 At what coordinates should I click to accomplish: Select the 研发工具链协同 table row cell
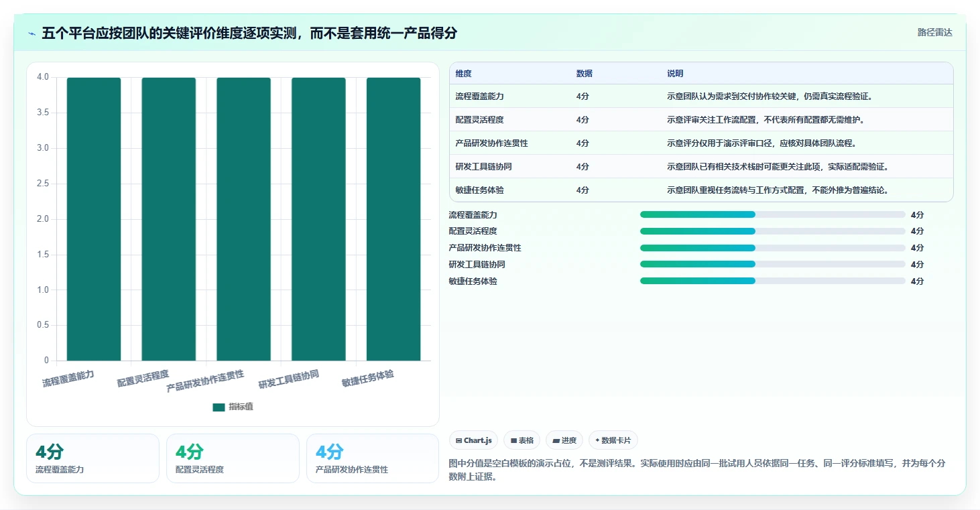pos(483,167)
